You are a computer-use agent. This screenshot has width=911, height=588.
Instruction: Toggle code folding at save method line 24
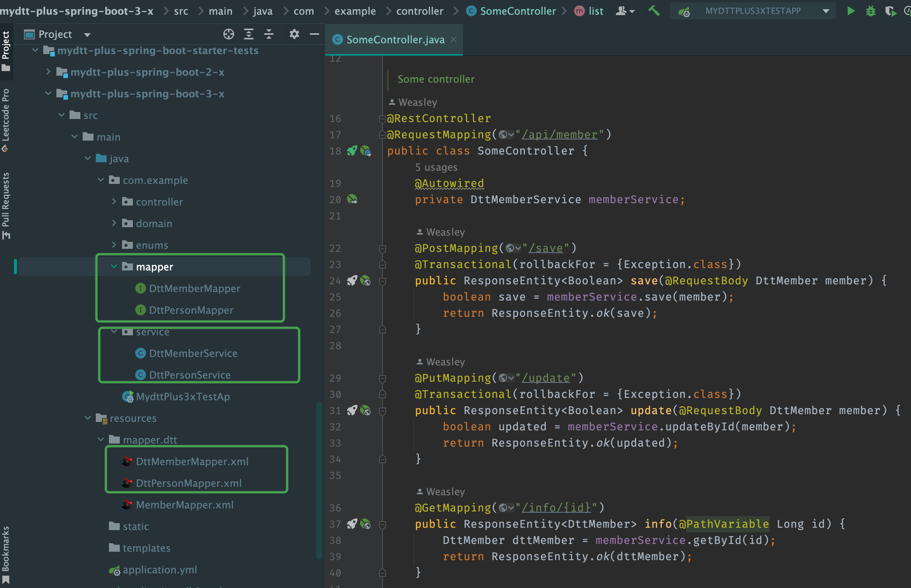[382, 281]
